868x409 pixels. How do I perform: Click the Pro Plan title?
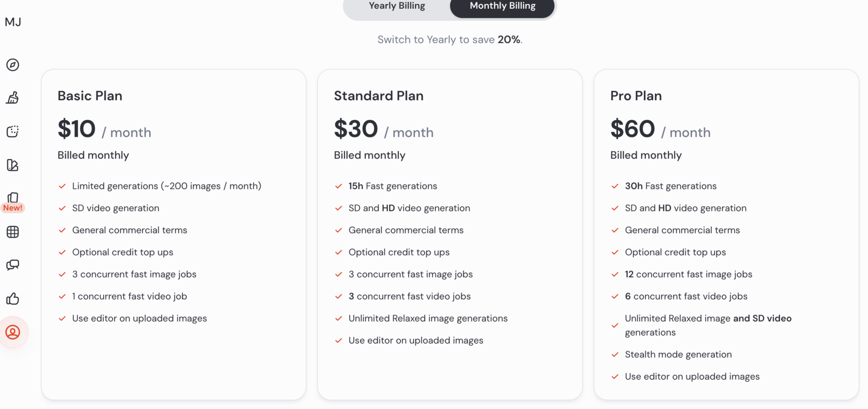click(x=636, y=96)
